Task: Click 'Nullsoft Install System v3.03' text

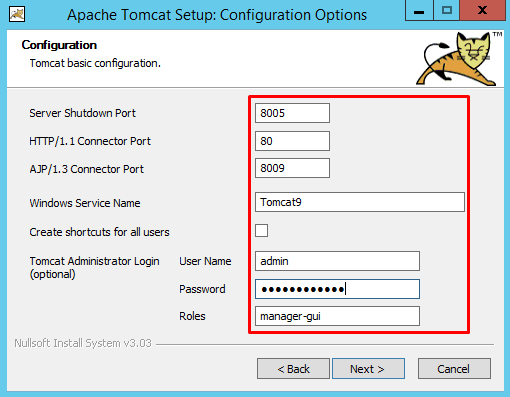Action: click(x=83, y=343)
